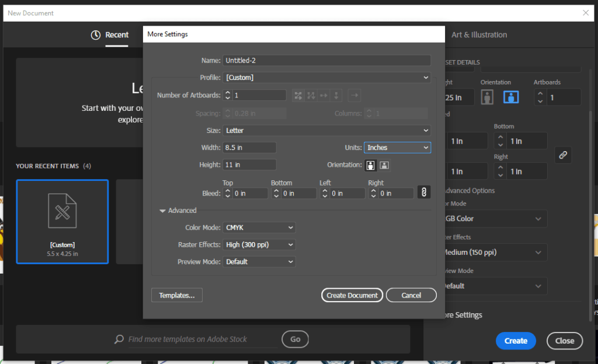This screenshot has width=598, height=364.
Task: Toggle the margins link chain in preset details
Action: click(x=563, y=155)
